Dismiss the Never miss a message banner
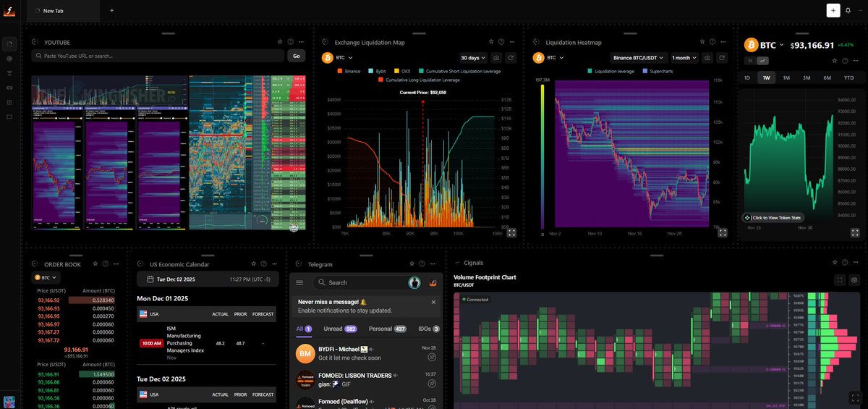 (433, 302)
